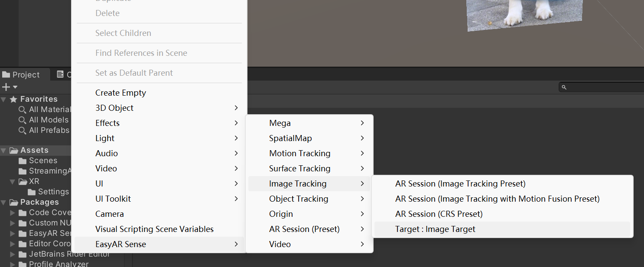644x267 pixels.
Task: Open the 3D Object submenu
Action: pos(159,108)
